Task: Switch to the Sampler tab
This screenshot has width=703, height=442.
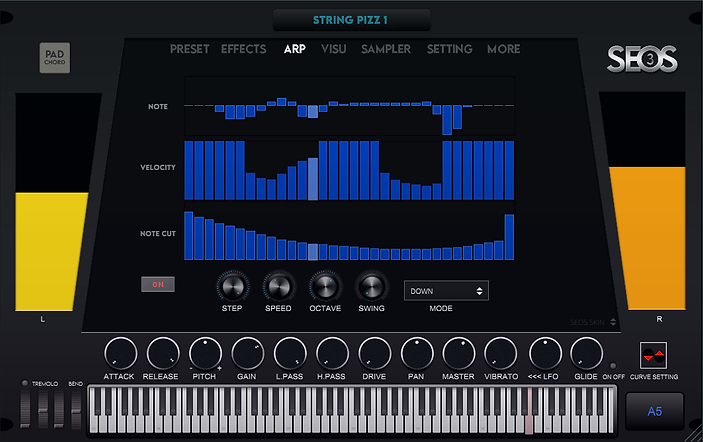Action: (x=386, y=49)
